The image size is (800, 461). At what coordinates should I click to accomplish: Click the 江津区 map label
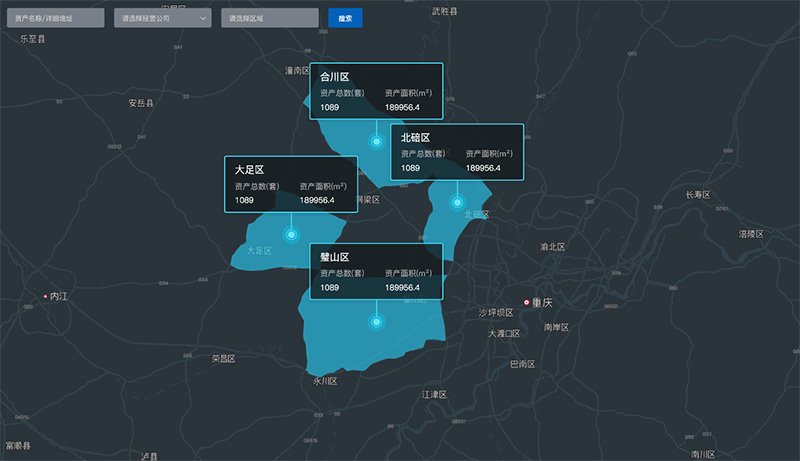[434, 395]
